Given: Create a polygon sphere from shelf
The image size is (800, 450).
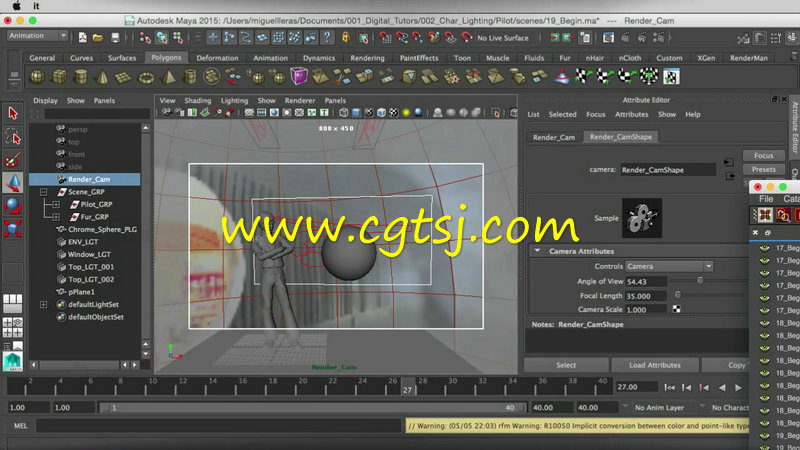Looking at the screenshot, I should coord(37,77).
